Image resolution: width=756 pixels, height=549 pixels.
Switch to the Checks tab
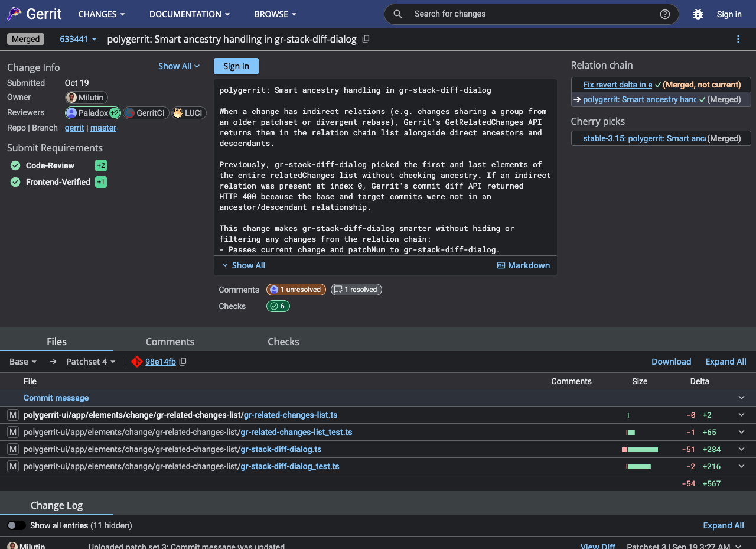point(283,342)
